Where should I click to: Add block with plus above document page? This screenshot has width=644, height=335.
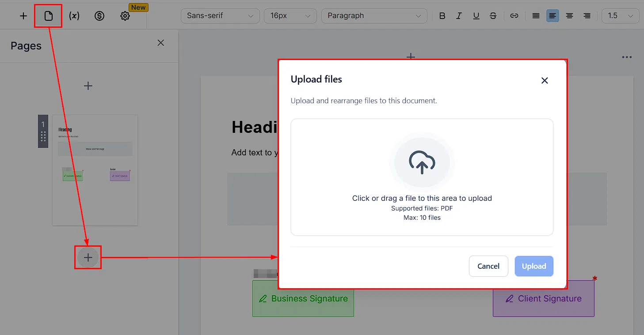click(x=411, y=56)
